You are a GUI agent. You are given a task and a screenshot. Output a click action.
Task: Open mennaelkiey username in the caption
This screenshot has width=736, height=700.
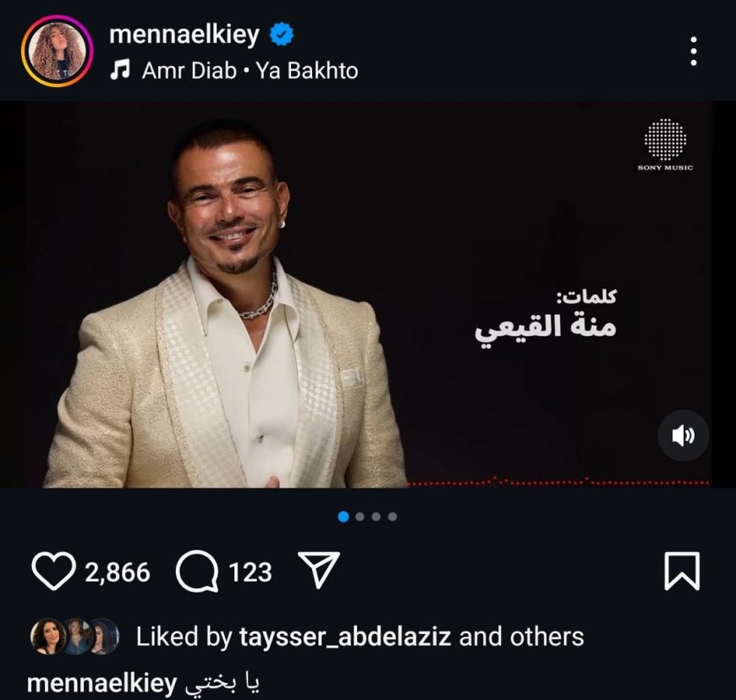[102, 684]
